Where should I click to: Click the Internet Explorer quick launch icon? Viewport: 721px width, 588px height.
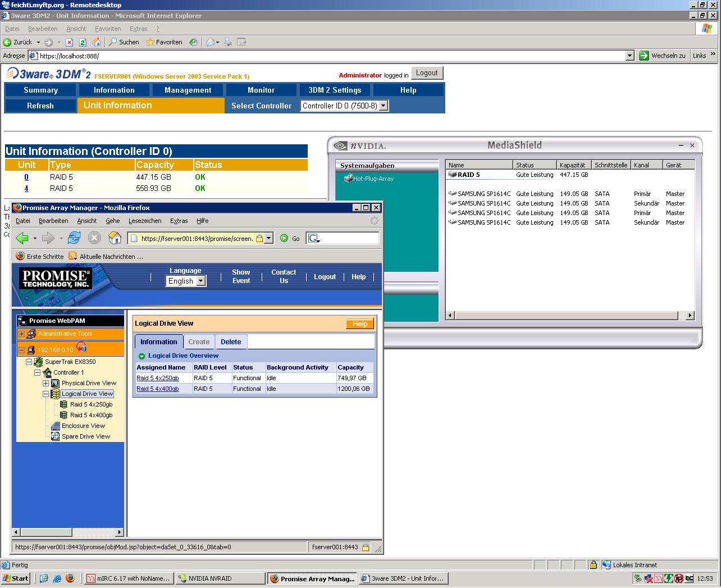tap(57, 578)
